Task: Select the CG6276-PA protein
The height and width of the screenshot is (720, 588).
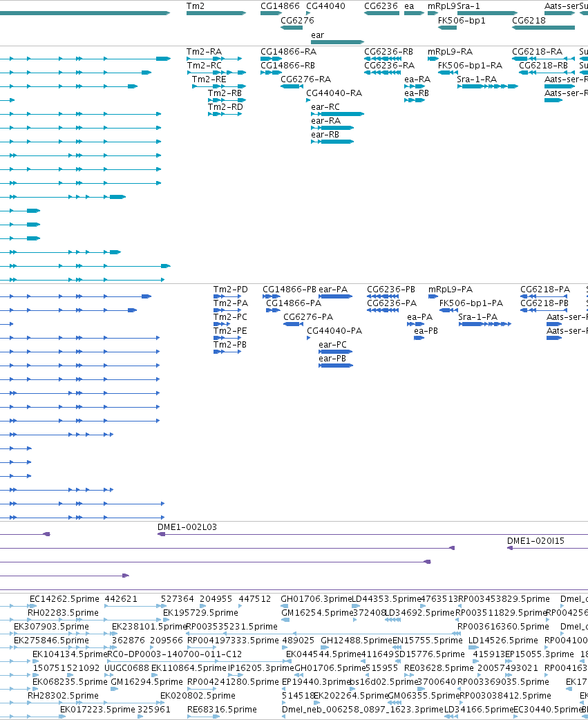Action: click(x=292, y=324)
